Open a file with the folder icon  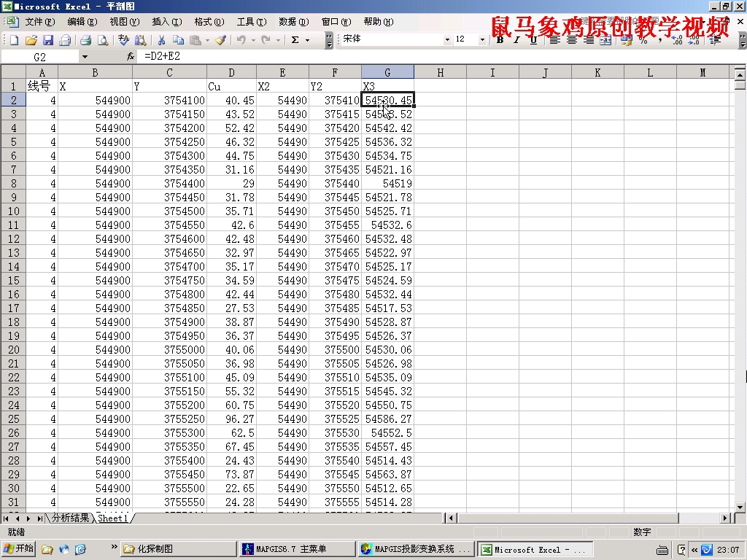[x=31, y=41]
